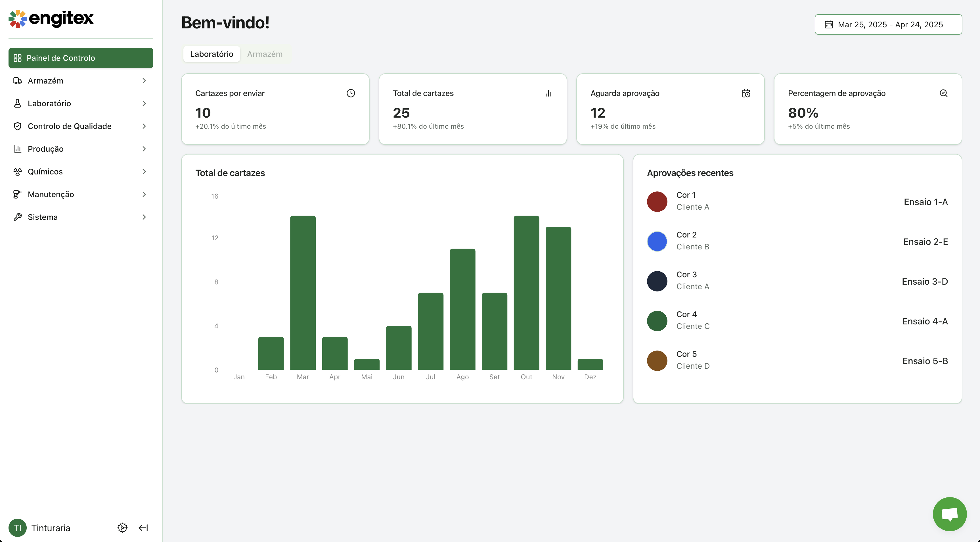Expand the Controlo de Qualidade section
The image size is (980, 542).
[x=144, y=126]
